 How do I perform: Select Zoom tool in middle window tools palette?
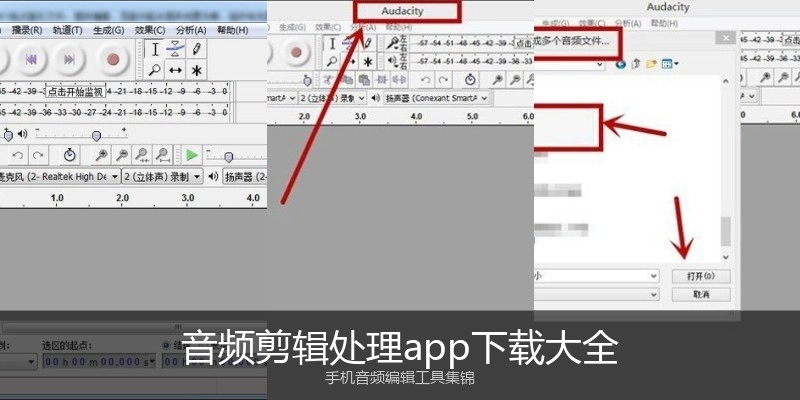coord(332,62)
